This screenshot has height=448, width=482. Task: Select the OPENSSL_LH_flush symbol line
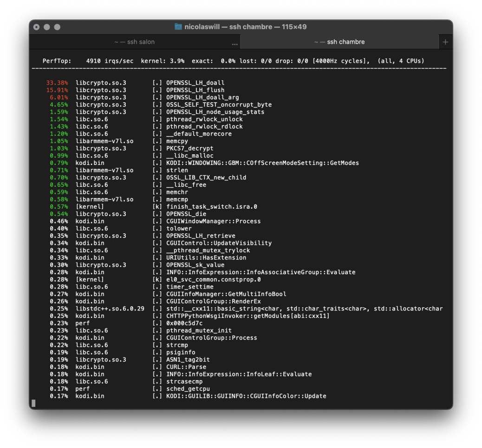[x=195, y=90]
